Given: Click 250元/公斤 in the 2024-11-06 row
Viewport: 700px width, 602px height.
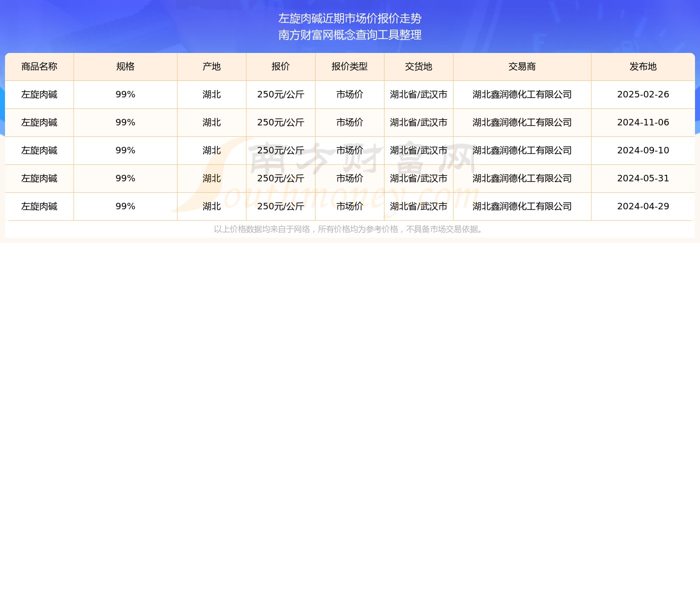Looking at the screenshot, I should click(x=281, y=122).
